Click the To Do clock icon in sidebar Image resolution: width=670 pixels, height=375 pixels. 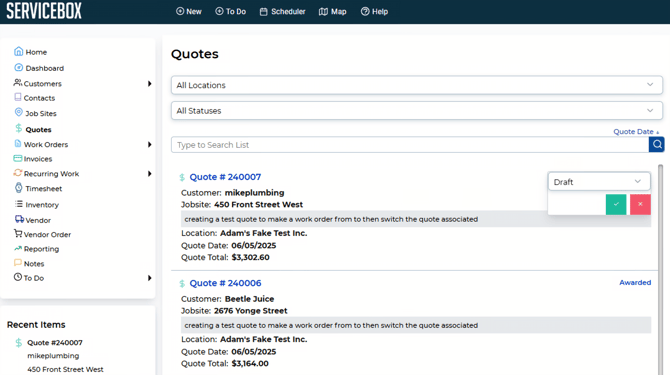[18, 277]
